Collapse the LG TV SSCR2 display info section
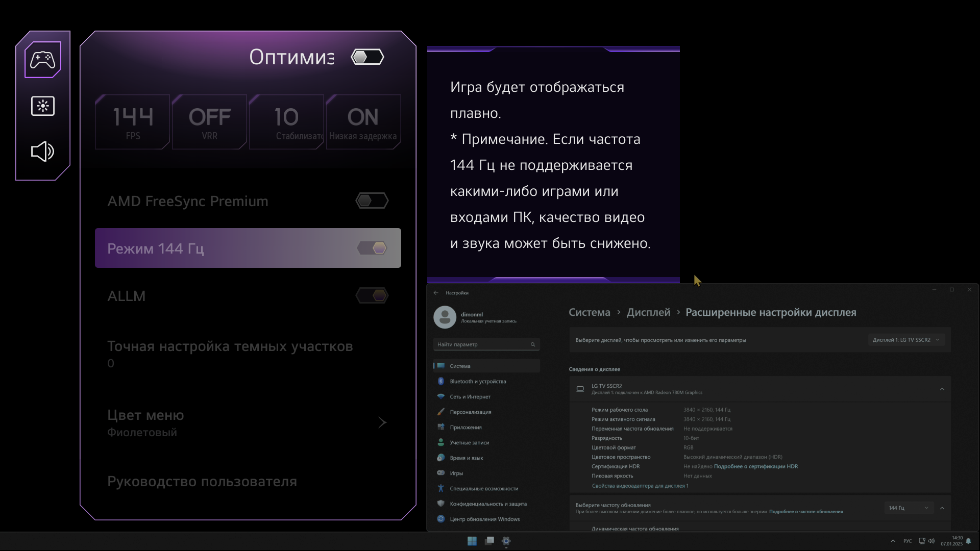The height and width of the screenshot is (551, 980). pos(942,389)
